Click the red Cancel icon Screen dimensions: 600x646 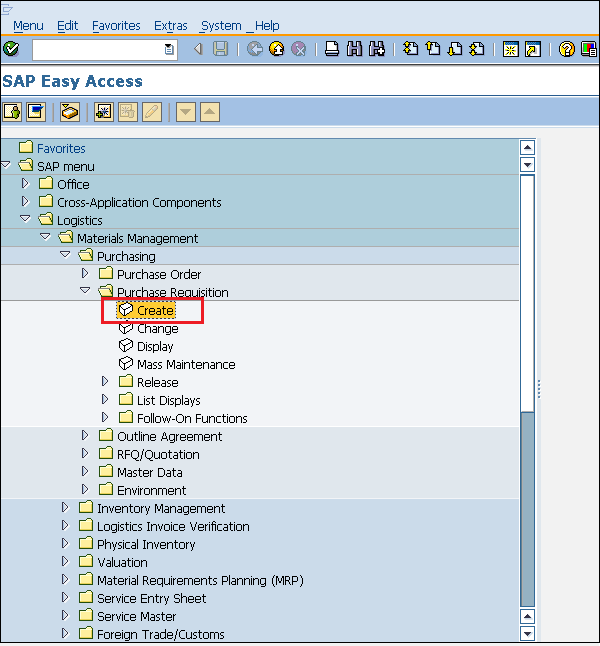(298, 49)
